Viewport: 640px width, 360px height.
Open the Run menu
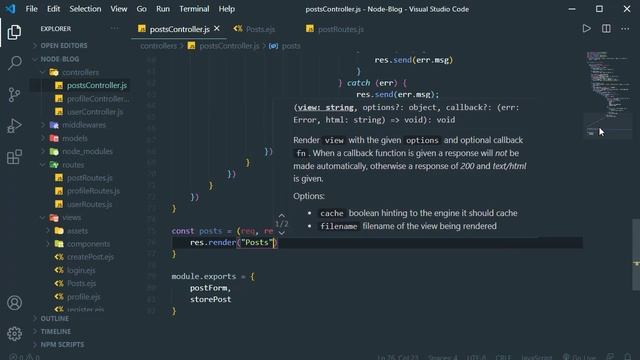click(x=163, y=9)
